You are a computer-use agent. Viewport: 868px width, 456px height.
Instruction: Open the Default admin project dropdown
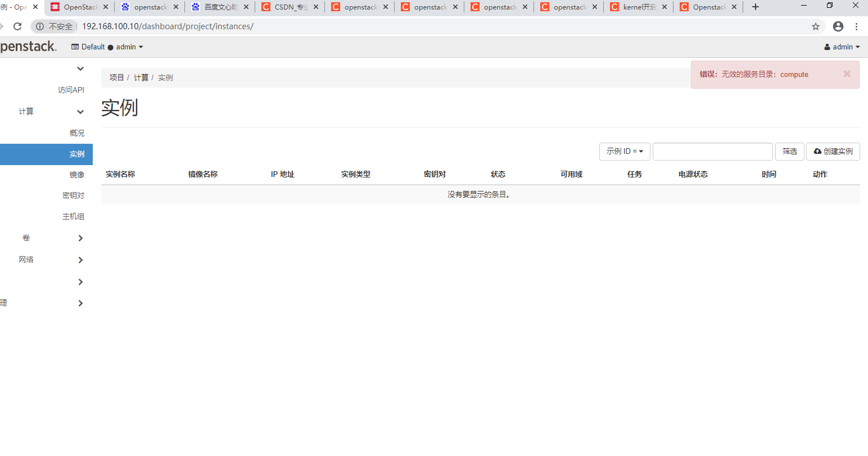[107, 47]
